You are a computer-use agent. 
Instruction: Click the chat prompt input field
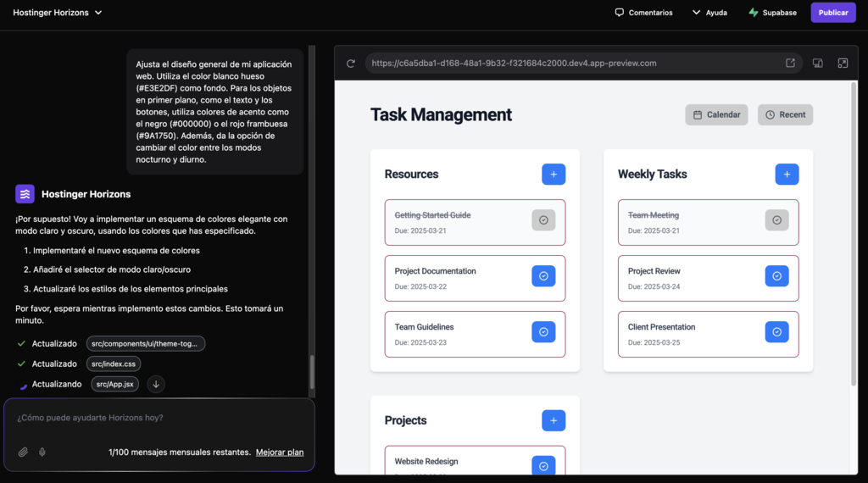click(159, 418)
